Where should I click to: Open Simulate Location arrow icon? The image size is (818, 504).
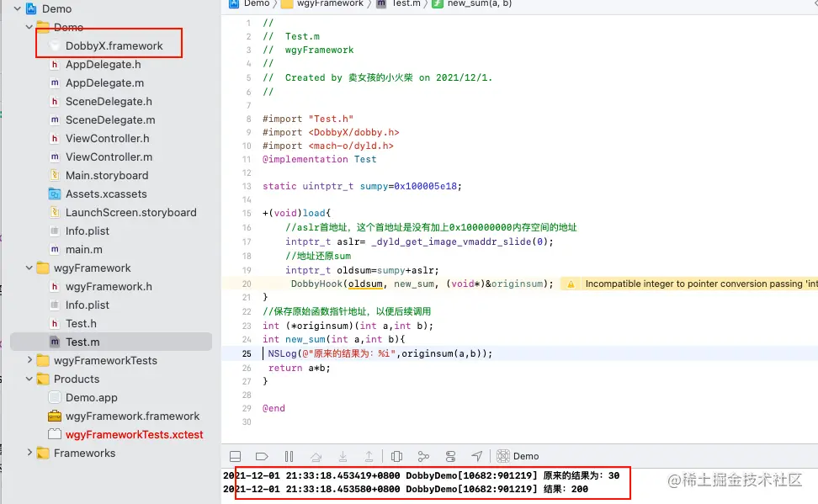(x=477, y=457)
